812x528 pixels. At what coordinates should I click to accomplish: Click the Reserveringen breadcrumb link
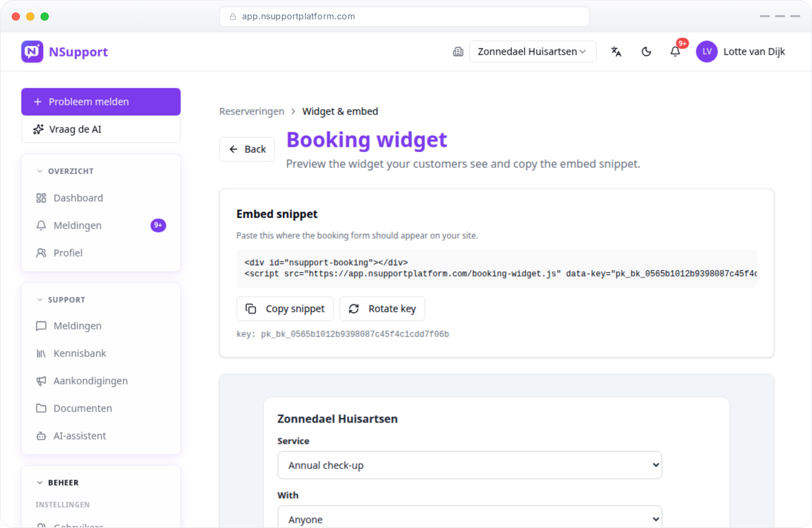252,111
